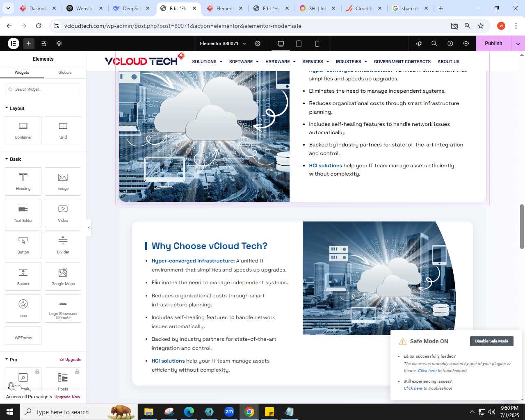Expand the SERVICES nav menu
The image size is (525, 420).
coord(316,62)
